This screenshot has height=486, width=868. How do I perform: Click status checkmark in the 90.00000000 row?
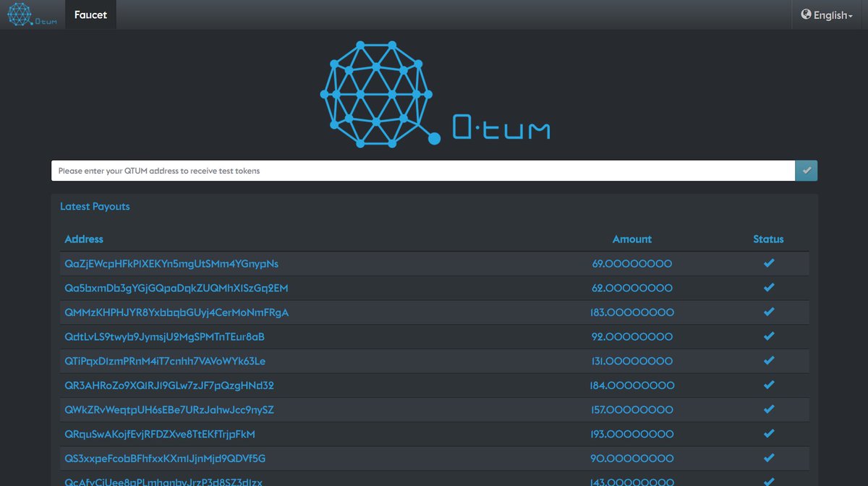coord(769,459)
